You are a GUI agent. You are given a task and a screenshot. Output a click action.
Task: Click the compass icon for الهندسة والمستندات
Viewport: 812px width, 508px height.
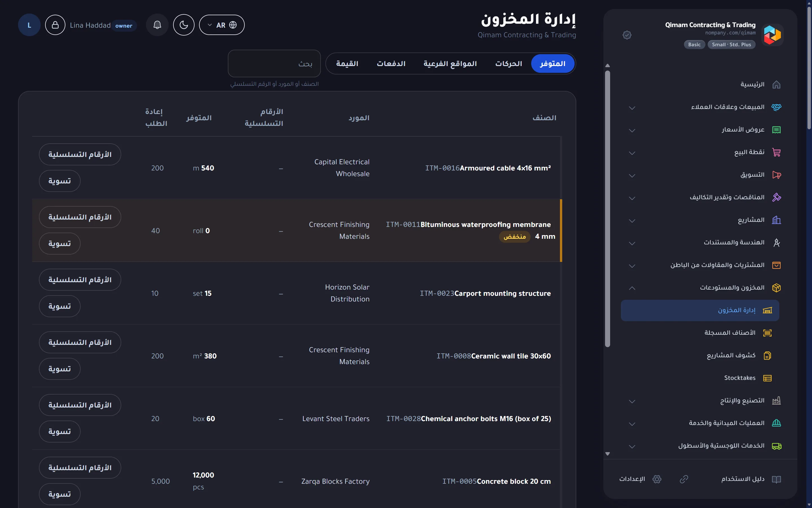[x=776, y=243]
